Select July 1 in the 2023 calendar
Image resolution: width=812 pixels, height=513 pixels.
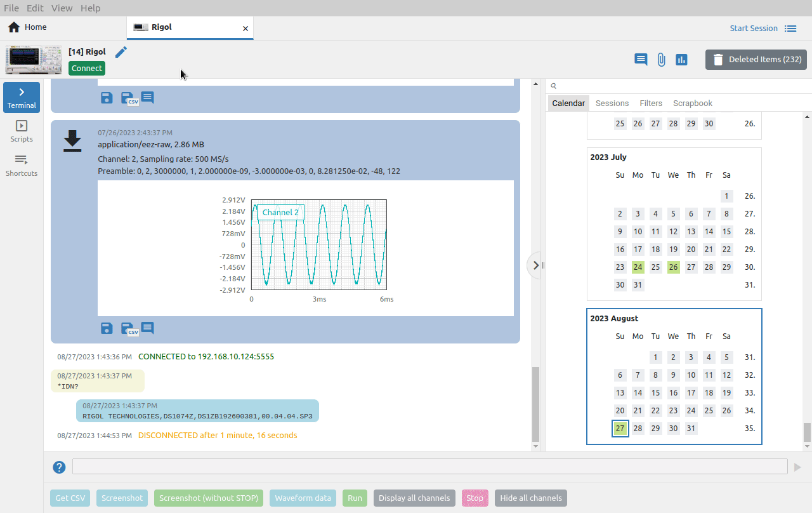tap(727, 196)
